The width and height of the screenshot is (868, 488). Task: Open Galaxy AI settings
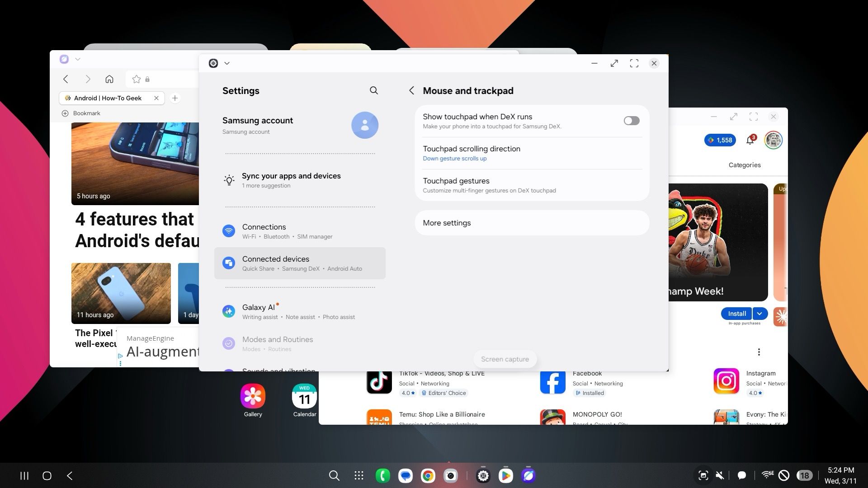click(300, 312)
